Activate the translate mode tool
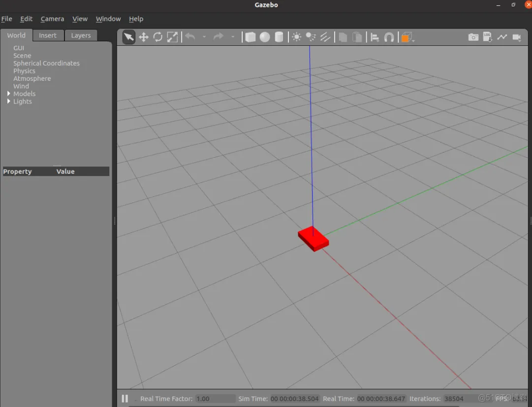The image size is (532, 407). pyautogui.click(x=144, y=37)
